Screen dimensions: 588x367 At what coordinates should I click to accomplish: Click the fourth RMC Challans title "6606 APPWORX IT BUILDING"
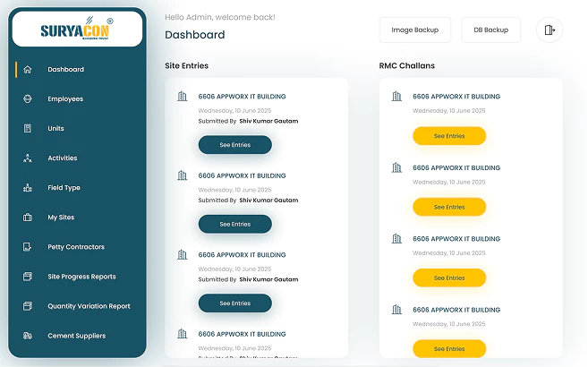coord(456,310)
